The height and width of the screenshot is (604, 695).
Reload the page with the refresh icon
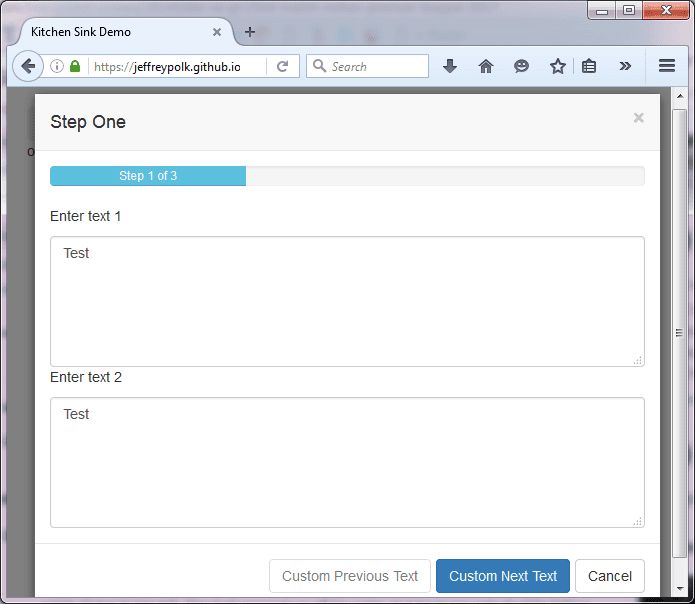282,66
